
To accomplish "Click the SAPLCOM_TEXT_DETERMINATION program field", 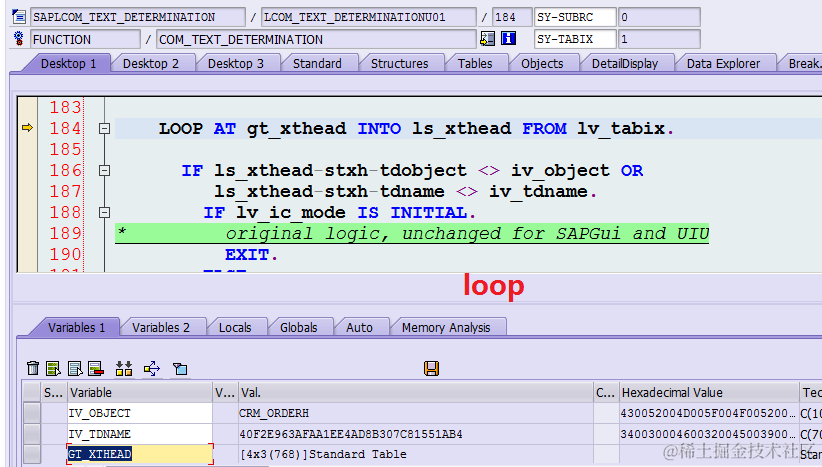I will tap(138, 17).
